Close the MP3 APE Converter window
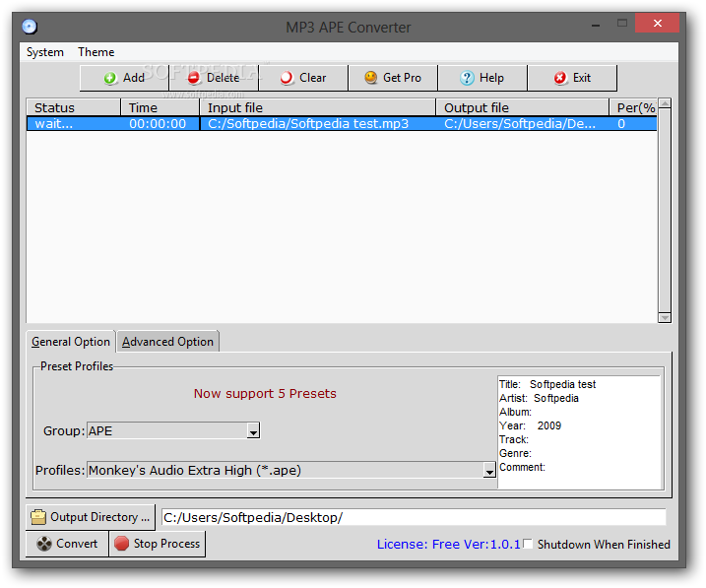Image resolution: width=706 pixels, height=588 pixels. [x=658, y=24]
